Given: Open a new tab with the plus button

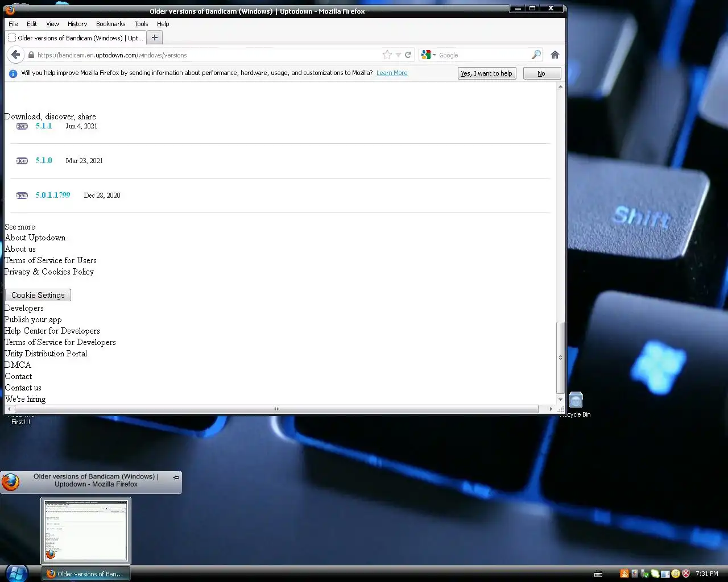Looking at the screenshot, I should tap(154, 38).
